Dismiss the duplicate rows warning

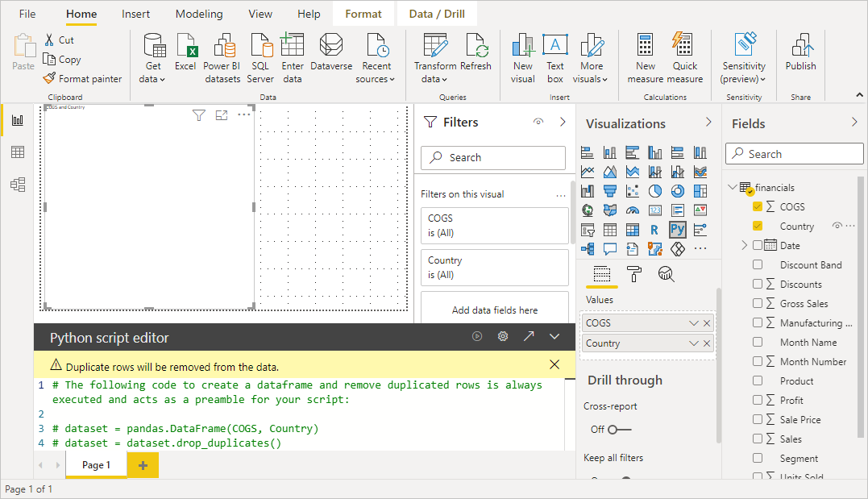click(x=554, y=364)
